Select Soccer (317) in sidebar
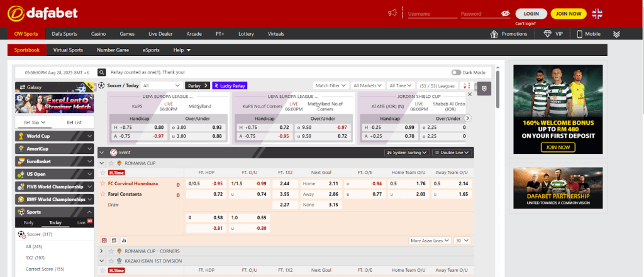This screenshot has width=644, height=277. point(54,234)
